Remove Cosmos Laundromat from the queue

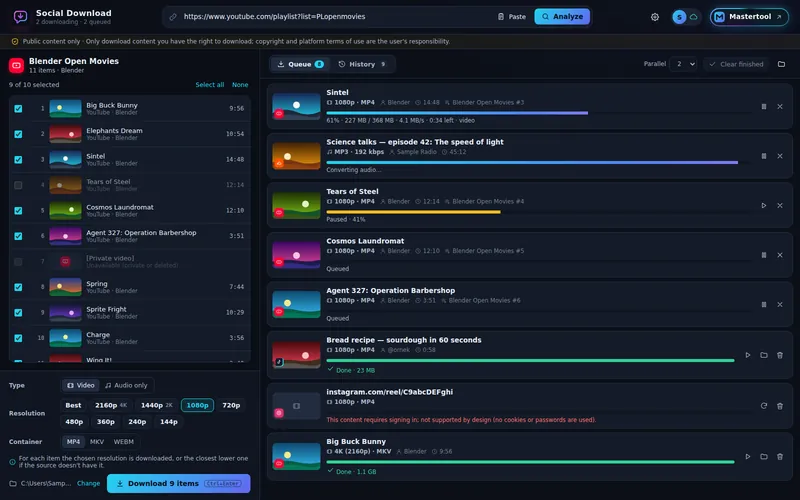[780, 255]
